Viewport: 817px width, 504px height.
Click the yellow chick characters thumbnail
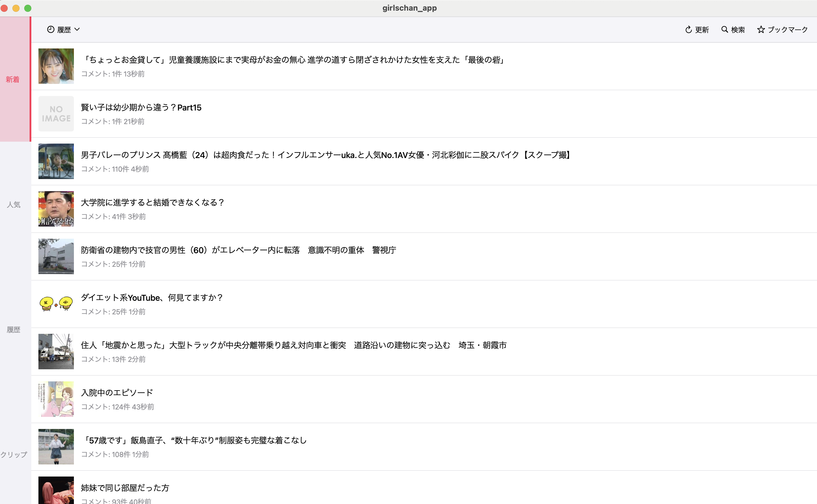click(x=56, y=304)
